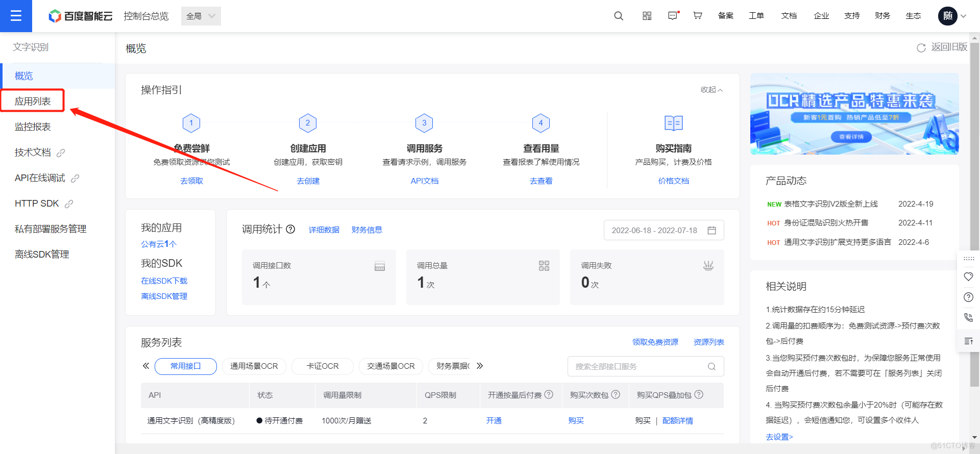980x454 pixels.
Task: Click the question mark help icon on right toolbar
Action: (x=968, y=297)
